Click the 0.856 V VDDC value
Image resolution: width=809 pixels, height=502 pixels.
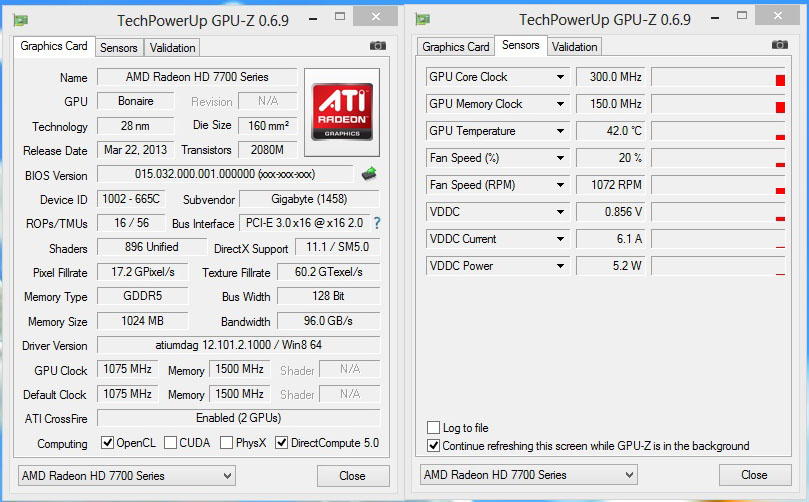click(610, 212)
